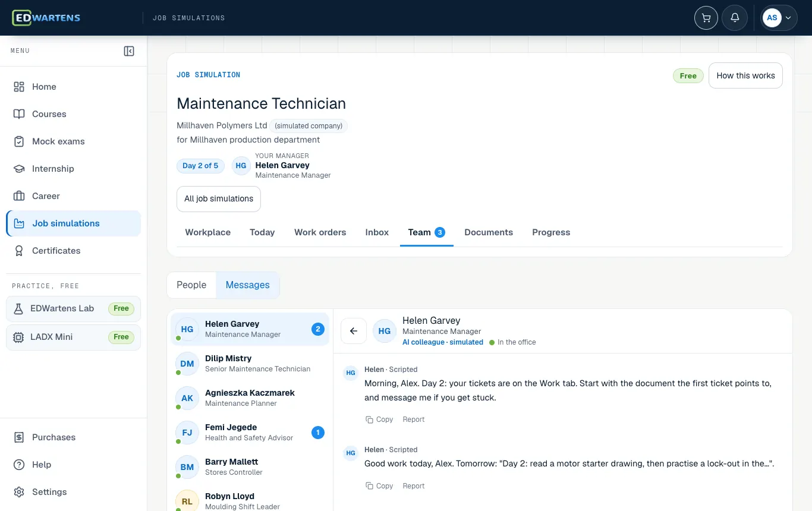Screen dimensions: 812x511
Task: Open Dilip Mistry conversation
Action: coord(250,364)
